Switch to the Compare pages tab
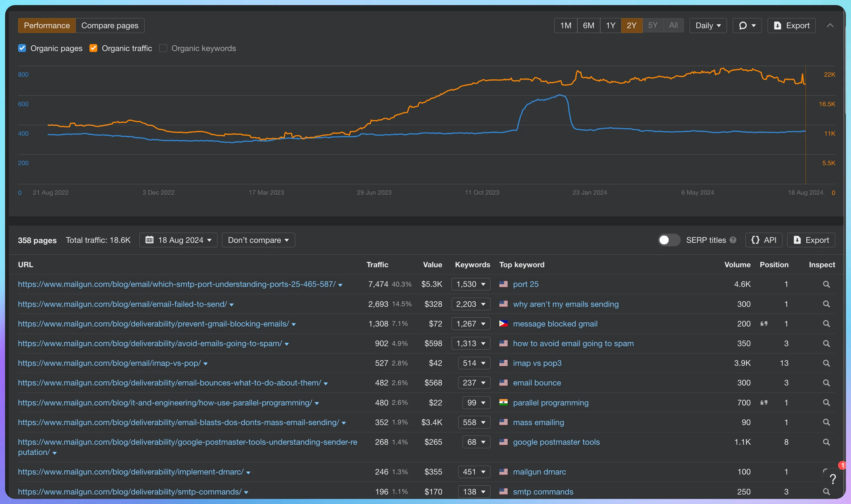 click(x=110, y=25)
